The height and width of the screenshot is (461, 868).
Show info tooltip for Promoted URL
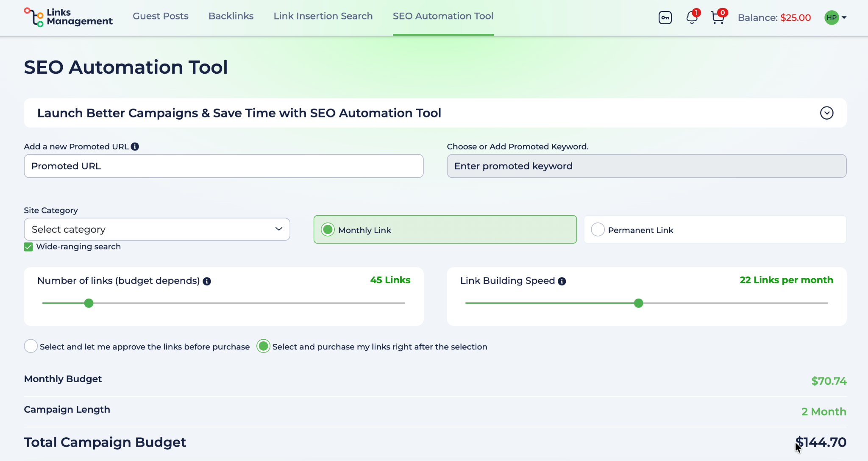[135, 147]
